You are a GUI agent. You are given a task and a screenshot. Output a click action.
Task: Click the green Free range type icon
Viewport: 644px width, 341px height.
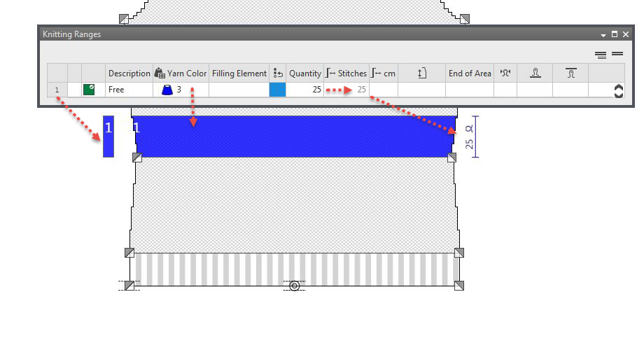click(x=89, y=90)
